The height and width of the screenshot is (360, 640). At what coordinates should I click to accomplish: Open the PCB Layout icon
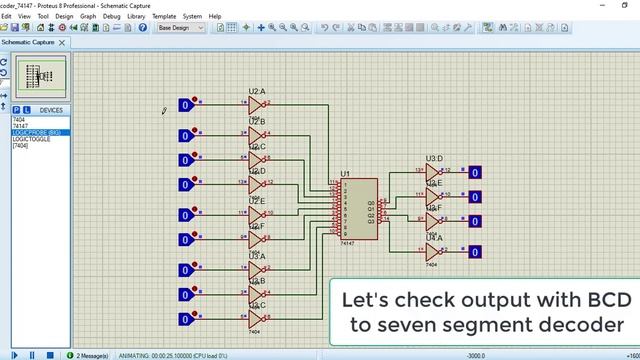62,27
